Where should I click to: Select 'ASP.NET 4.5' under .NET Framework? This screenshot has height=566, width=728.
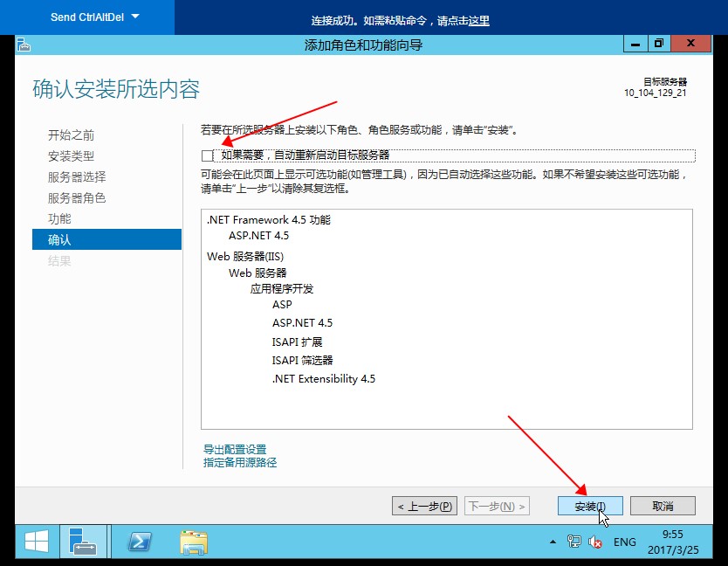[x=258, y=236]
